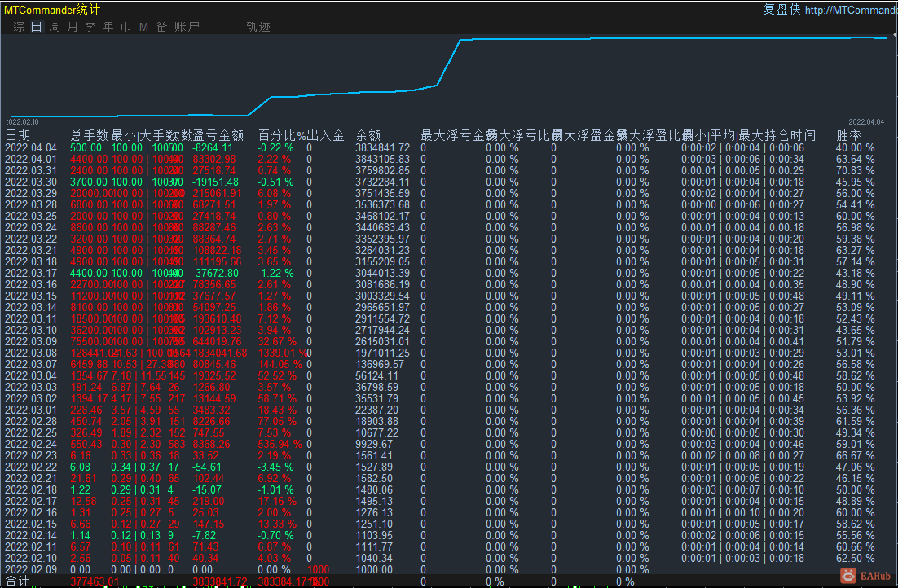898x588 pixels.
Task: Click the balance 3834841.72 cell
Action: click(x=382, y=147)
